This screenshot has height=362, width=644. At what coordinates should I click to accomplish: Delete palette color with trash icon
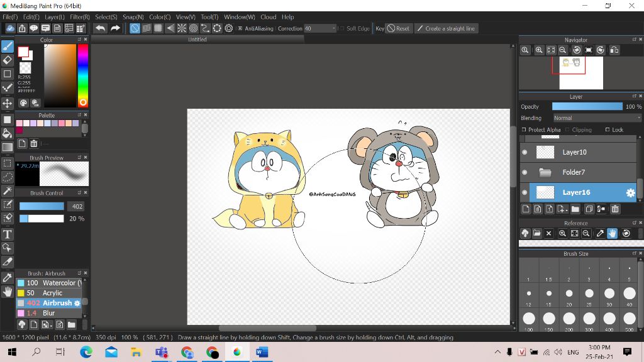click(34, 143)
